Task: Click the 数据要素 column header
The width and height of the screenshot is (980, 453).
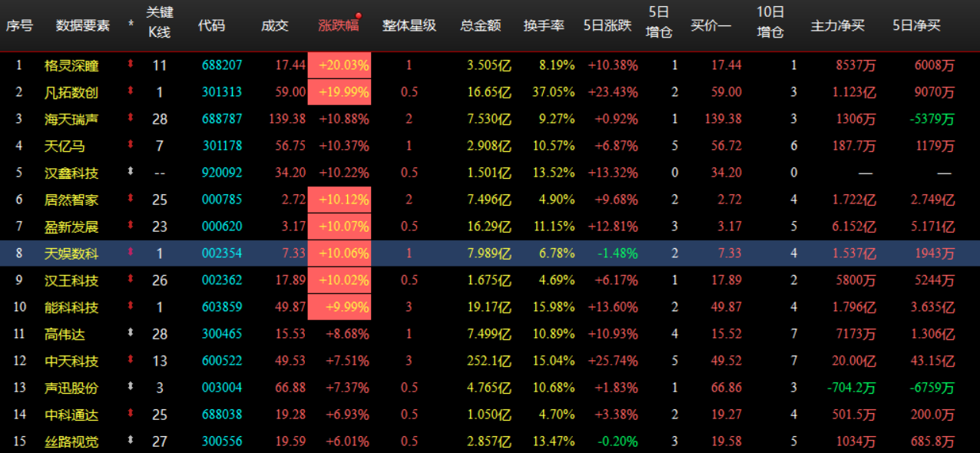Action: tap(82, 25)
